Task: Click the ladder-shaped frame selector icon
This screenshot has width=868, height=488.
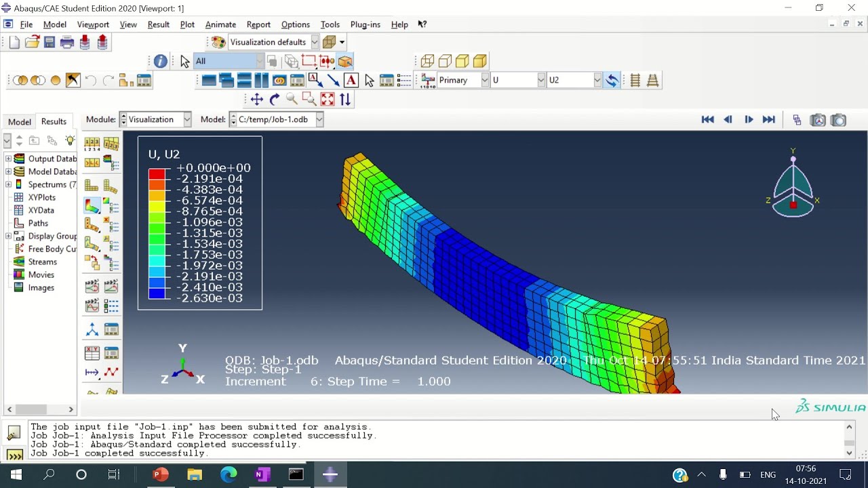Action: (x=635, y=80)
